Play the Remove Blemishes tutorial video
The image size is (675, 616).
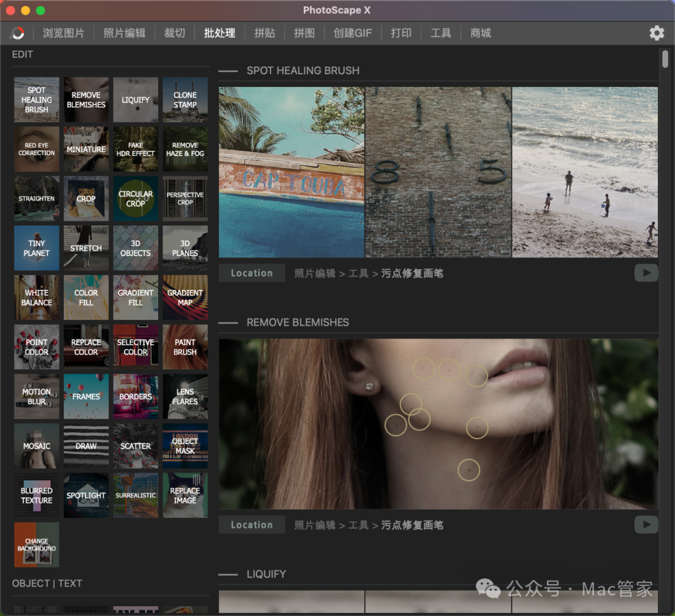click(646, 525)
